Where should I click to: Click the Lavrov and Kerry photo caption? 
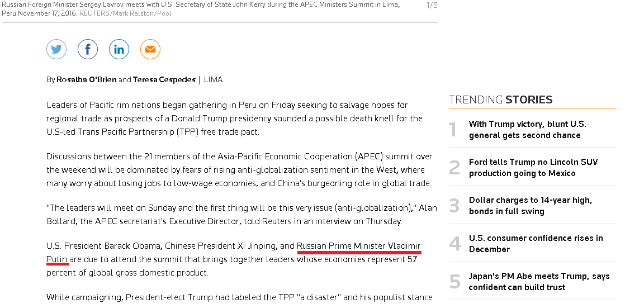200,5
